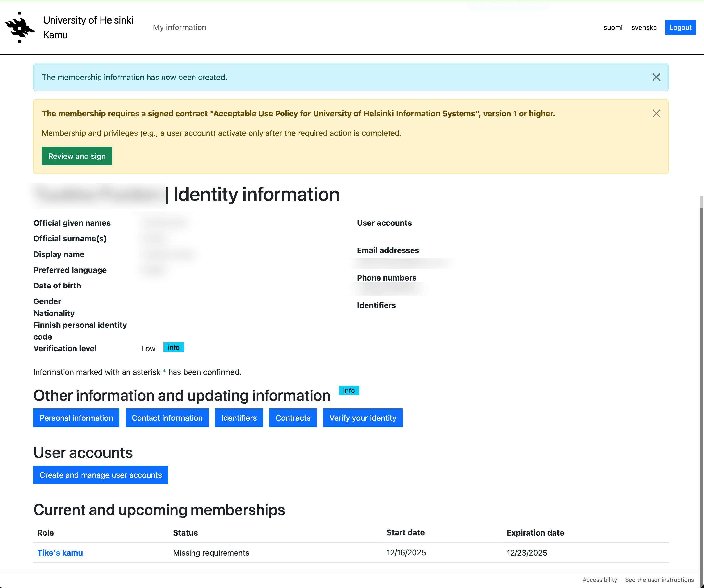The image size is (704, 588).
Task: Open Tike's kamu membership link
Action: pyautogui.click(x=60, y=553)
